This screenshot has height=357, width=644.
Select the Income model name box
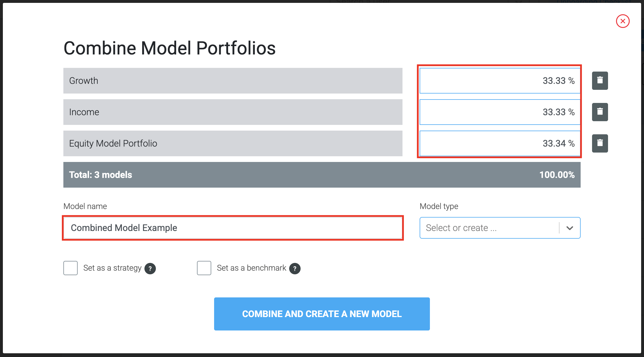(233, 112)
